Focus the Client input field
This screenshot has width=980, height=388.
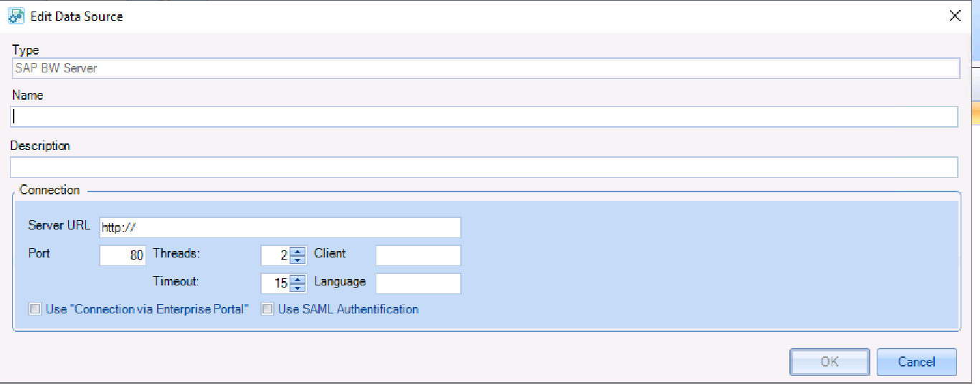coord(418,255)
